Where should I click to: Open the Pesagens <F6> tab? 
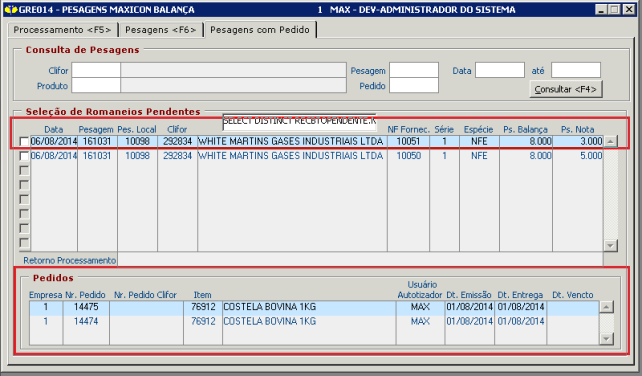161,30
